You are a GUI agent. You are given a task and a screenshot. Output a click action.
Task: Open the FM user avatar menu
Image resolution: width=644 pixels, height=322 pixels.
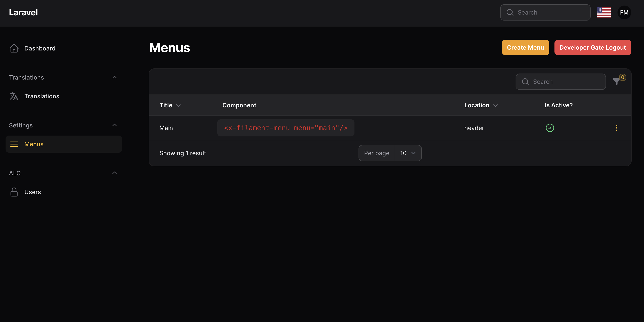tap(624, 13)
